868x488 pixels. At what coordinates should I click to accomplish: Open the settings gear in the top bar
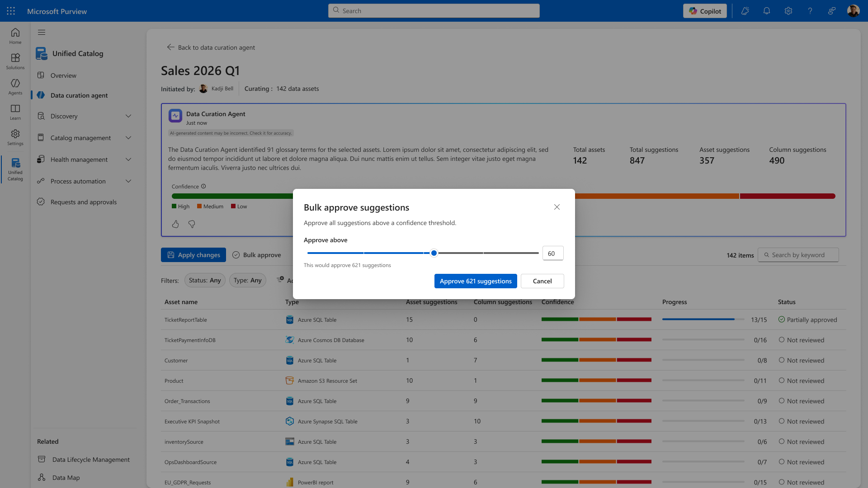coord(788,11)
